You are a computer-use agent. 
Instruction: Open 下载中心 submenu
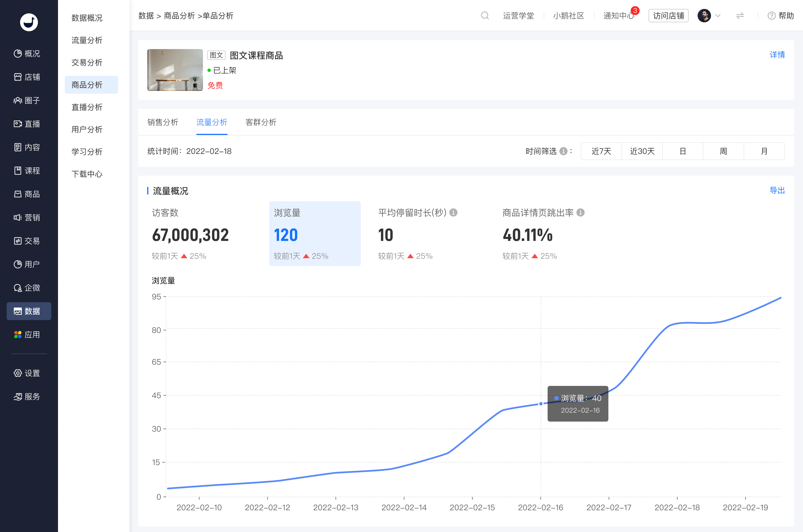click(87, 174)
